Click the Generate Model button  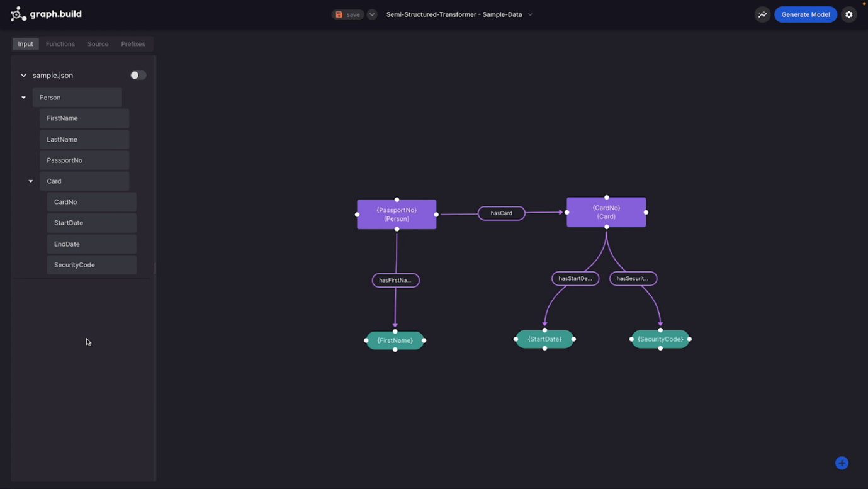click(806, 14)
